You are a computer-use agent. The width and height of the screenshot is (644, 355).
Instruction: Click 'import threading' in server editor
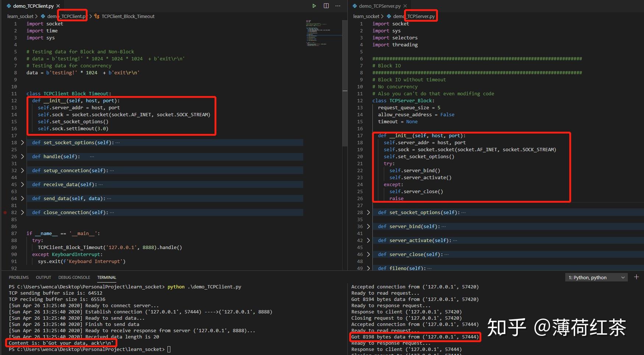click(395, 45)
